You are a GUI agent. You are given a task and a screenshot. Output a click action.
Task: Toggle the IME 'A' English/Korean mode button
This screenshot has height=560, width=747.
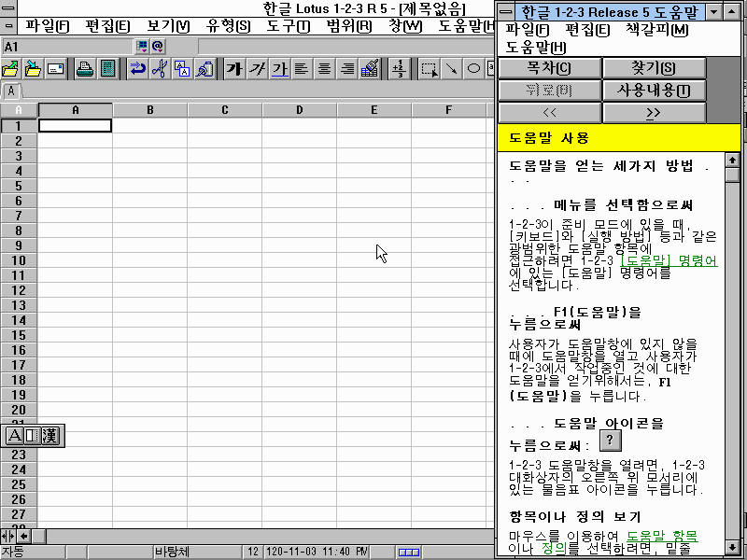[14, 436]
